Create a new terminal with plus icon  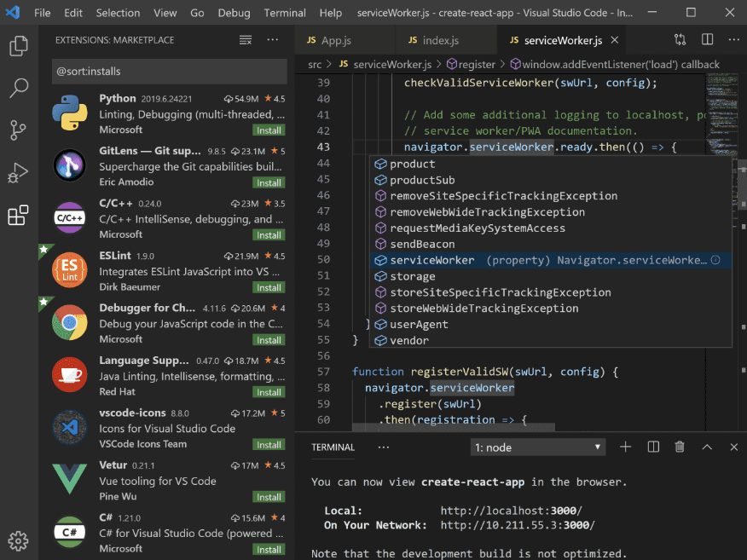click(x=626, y=447)
